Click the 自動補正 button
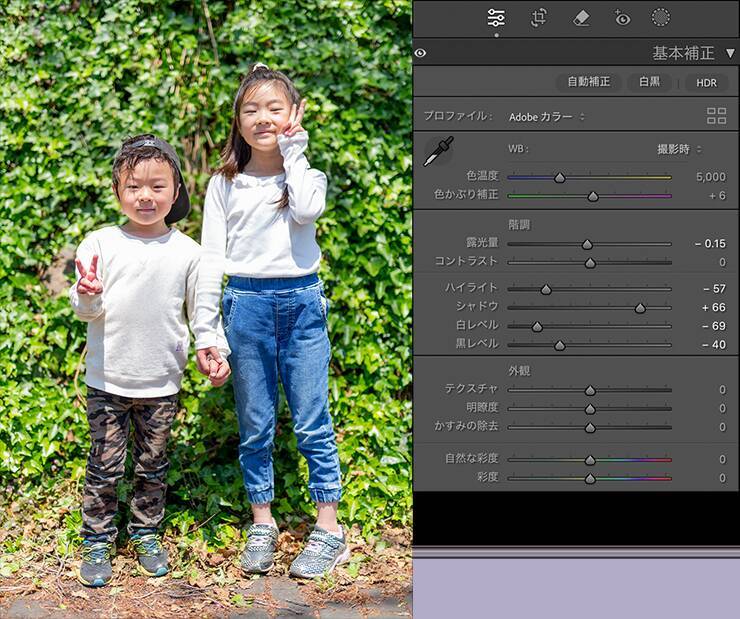The width and height of the screenshot is (740, 619). (x=588, y=82)
